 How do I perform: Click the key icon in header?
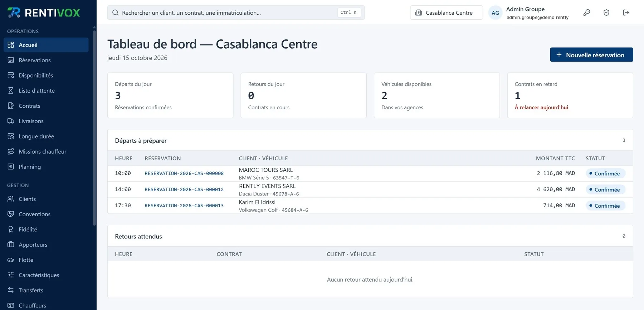pyautogui.click(x=587, y=13)
